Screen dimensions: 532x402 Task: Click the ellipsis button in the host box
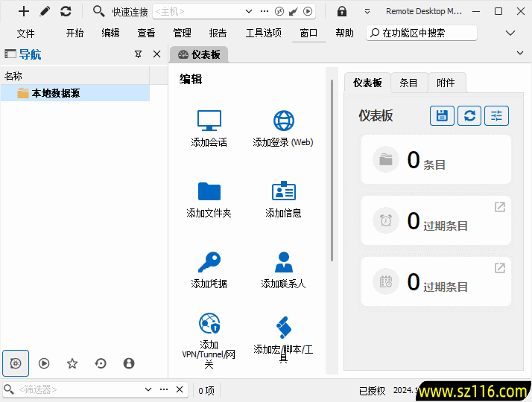pyautogui.click(x=265, y=11)
